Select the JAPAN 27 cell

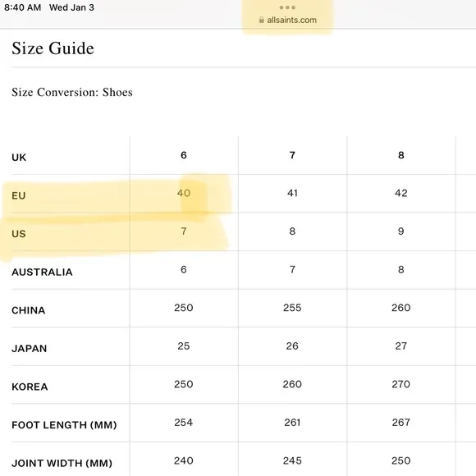(x=400, y=346)
